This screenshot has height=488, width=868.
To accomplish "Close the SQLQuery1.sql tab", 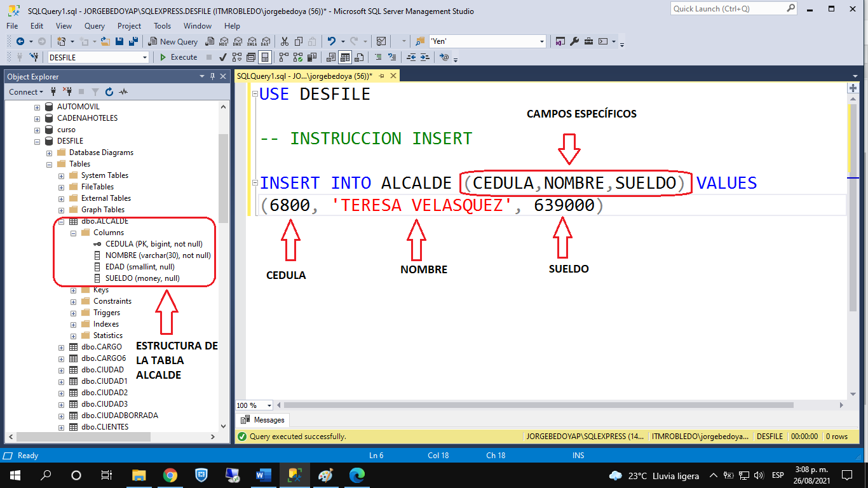I will [x=394, y=76].
